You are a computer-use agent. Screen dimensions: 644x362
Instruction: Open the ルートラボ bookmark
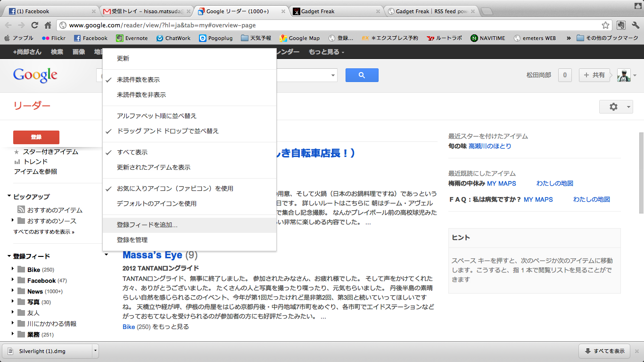[445, 38]
